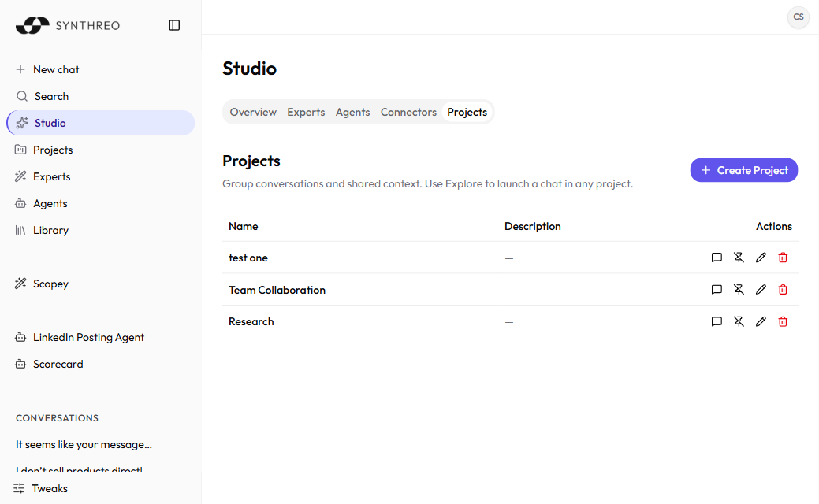Click the 'Research' project name
The image size is (819, 504).
pos(251,322)
